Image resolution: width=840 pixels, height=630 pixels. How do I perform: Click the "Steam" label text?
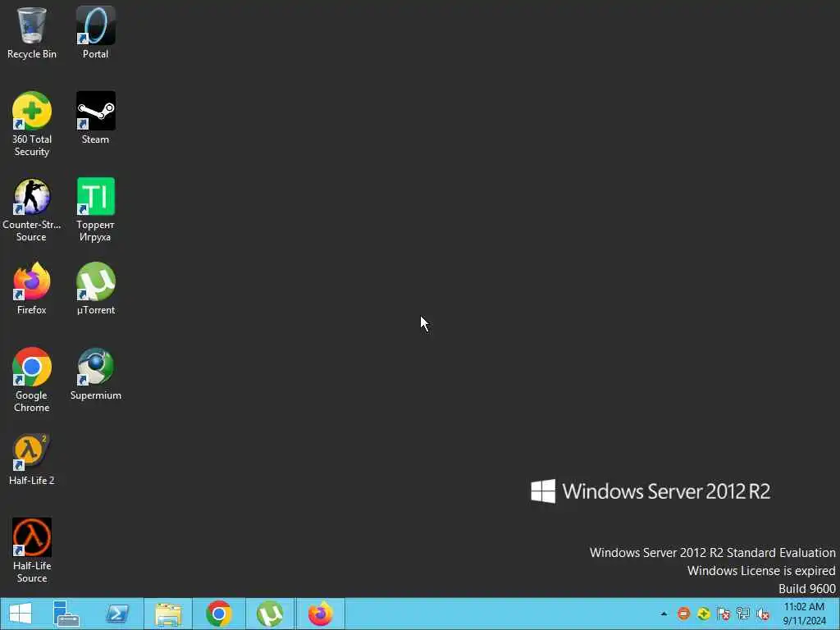(x=95, y=139)
